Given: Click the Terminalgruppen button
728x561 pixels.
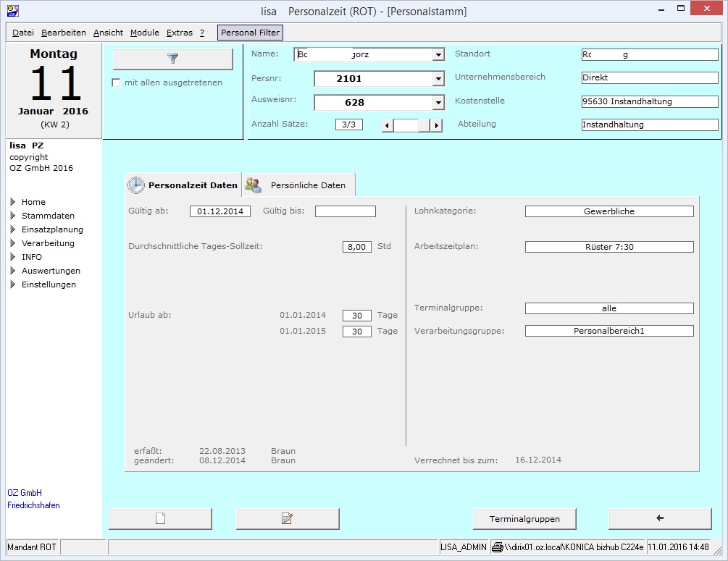Looking at the screenshot, I should click(524, 519).
